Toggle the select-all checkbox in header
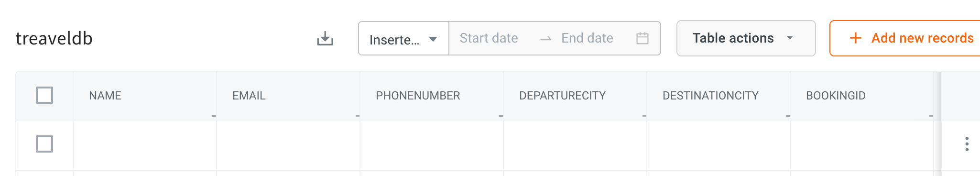 click(44, 95)
